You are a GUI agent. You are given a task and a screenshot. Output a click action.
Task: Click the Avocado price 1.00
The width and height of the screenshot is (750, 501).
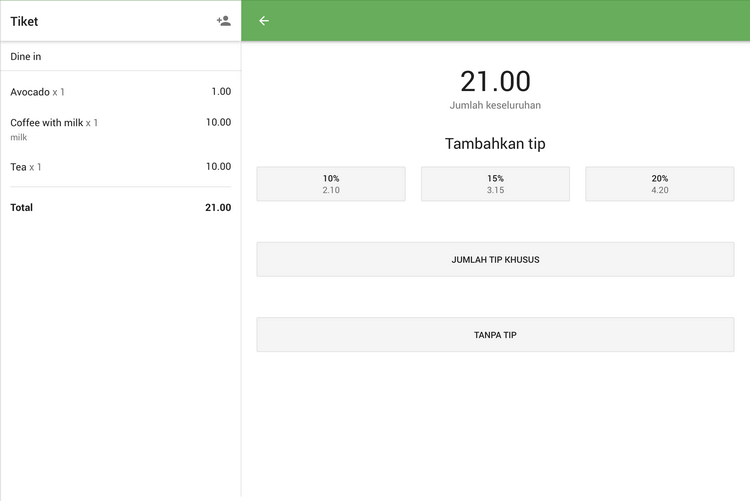[221, 92]
